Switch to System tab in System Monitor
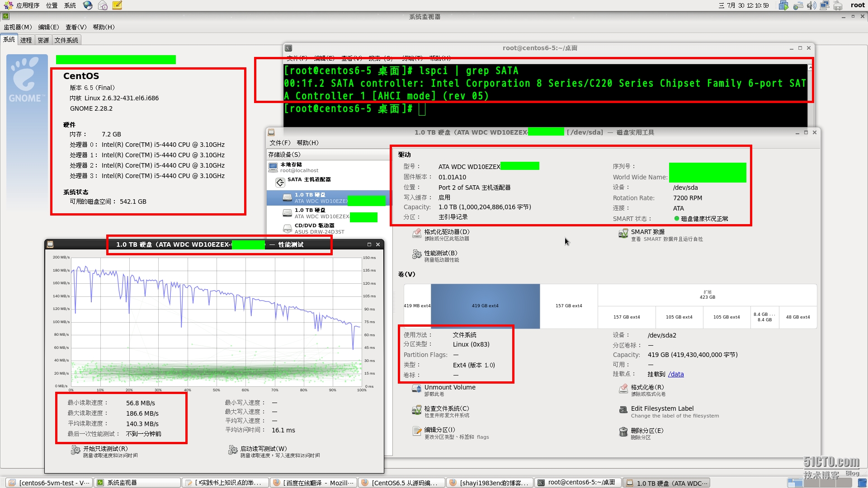 [9, 40]
